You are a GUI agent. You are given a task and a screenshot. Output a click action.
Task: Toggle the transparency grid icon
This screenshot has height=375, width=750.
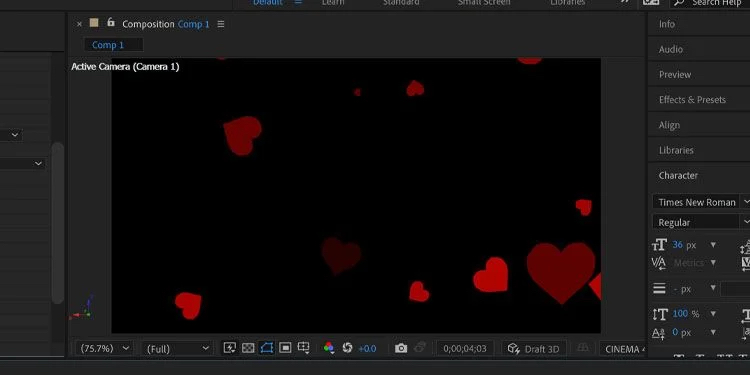(x=248, y=348)
